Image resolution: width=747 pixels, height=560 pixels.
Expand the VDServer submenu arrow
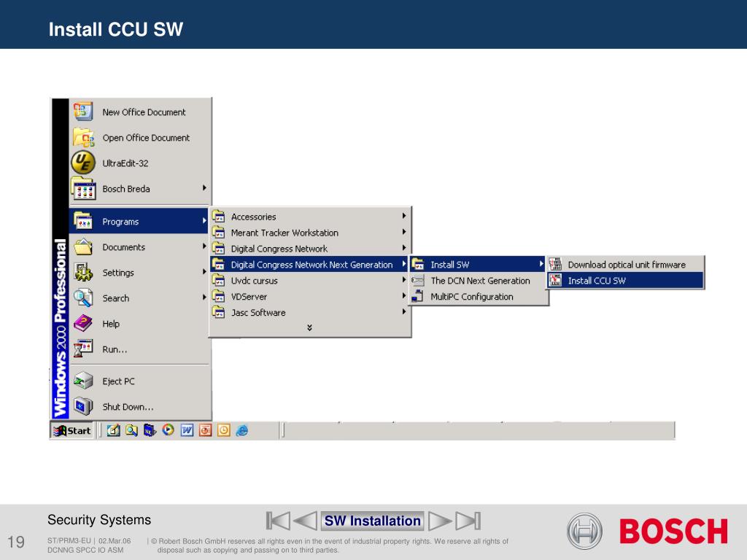(x=404, y=296)
